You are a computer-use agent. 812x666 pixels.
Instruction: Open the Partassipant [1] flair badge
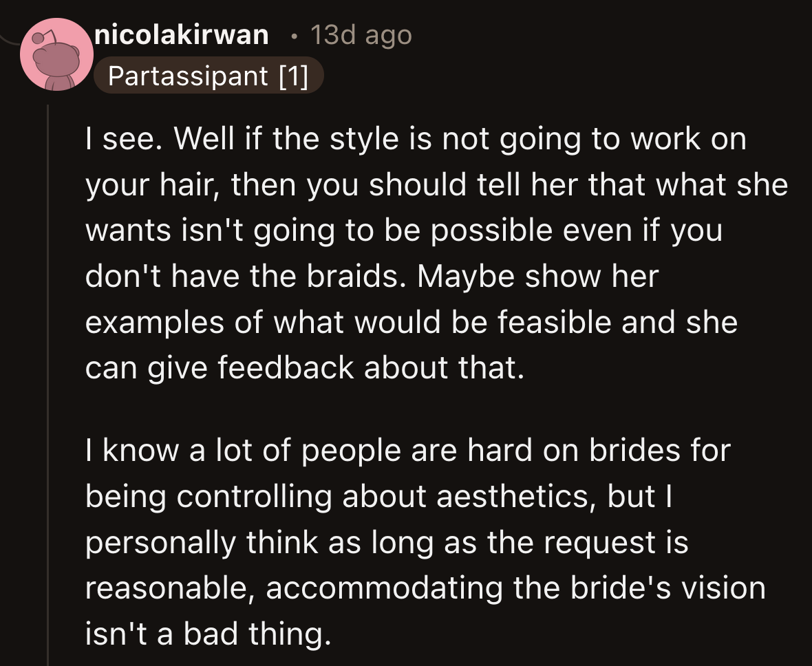209,76
